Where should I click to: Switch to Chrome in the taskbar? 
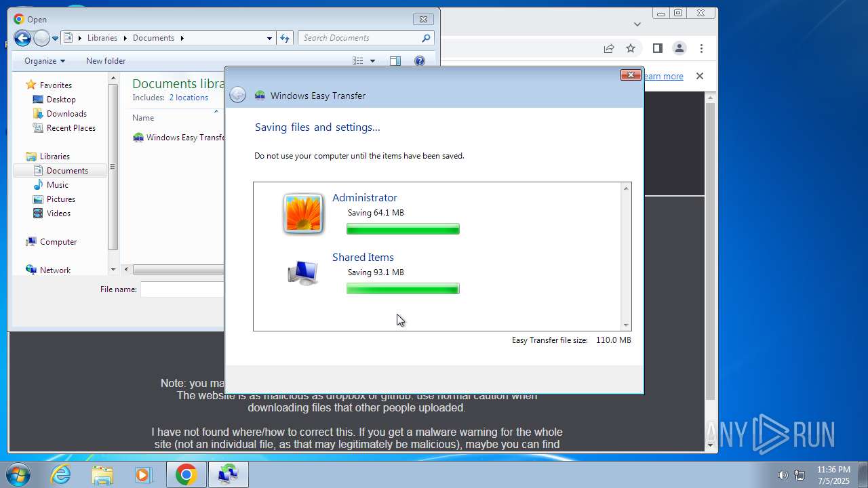(x=186, y=474)
